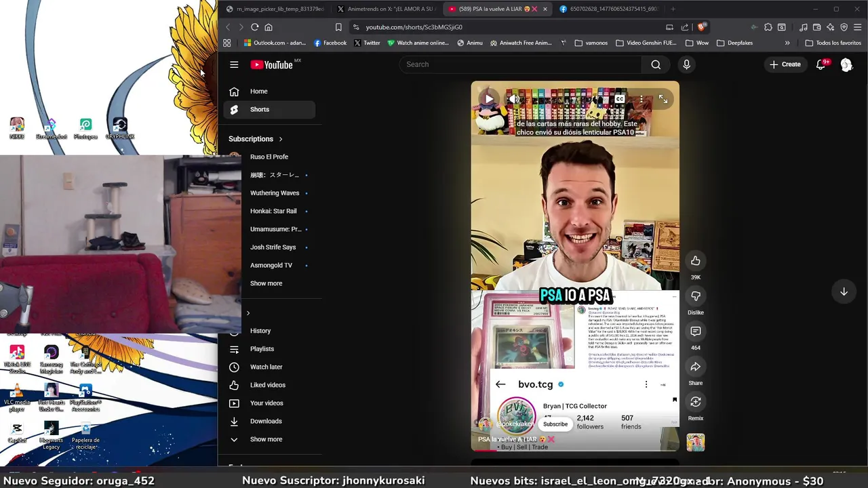The image size is (868, 488).
Task: Open the Deepfakes bookmarks folder
Action: [x=734, y=43]
